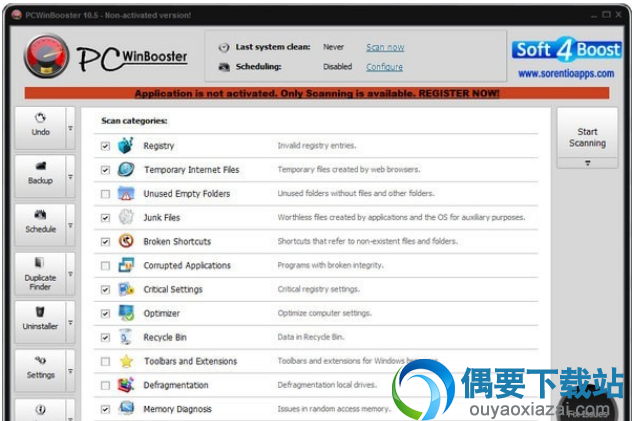The width and height of the screenshot is (635, 421).
Task: Click the Defragmentation icon
Action: 126,385
